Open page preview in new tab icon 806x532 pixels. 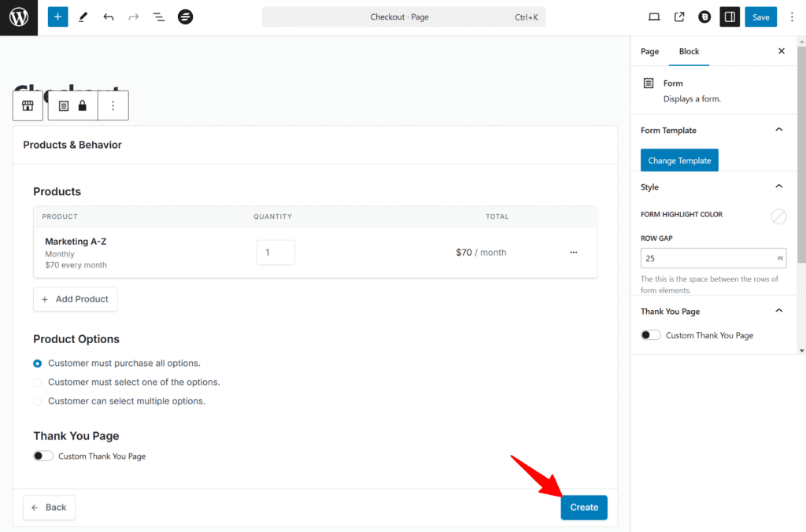679,17
